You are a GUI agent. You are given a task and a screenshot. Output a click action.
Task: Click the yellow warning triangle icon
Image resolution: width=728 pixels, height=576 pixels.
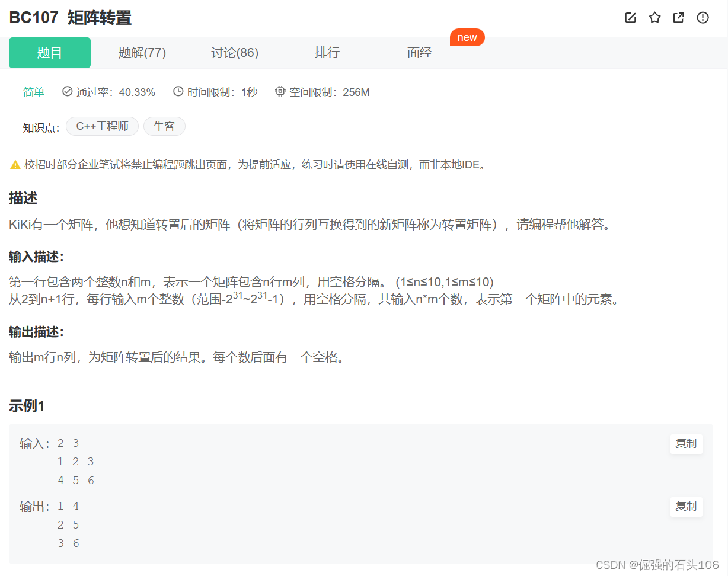pyautogui.click(x=15, y=165)
